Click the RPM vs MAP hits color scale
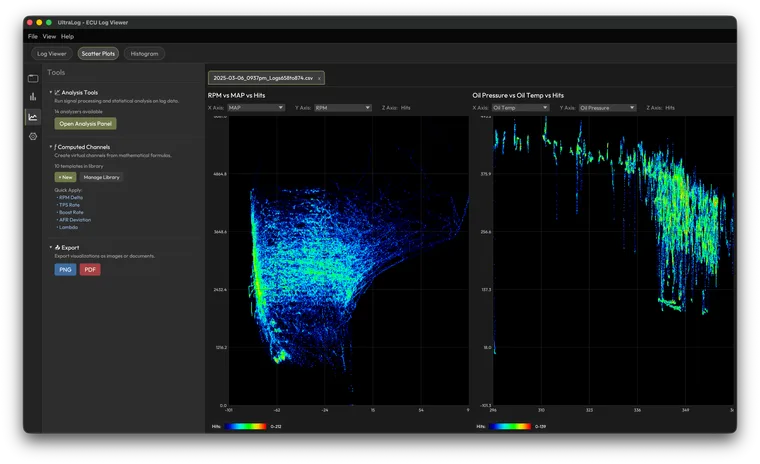Viewport: 760px width, 464px height. click(245, 427)
